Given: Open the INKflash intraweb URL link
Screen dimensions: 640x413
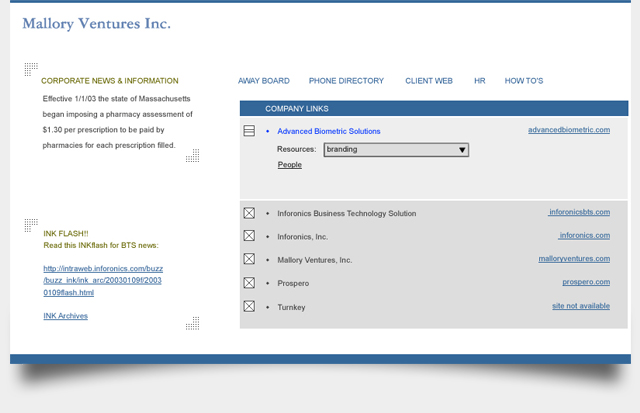Looking at the screenshot, I should point(103,280).
